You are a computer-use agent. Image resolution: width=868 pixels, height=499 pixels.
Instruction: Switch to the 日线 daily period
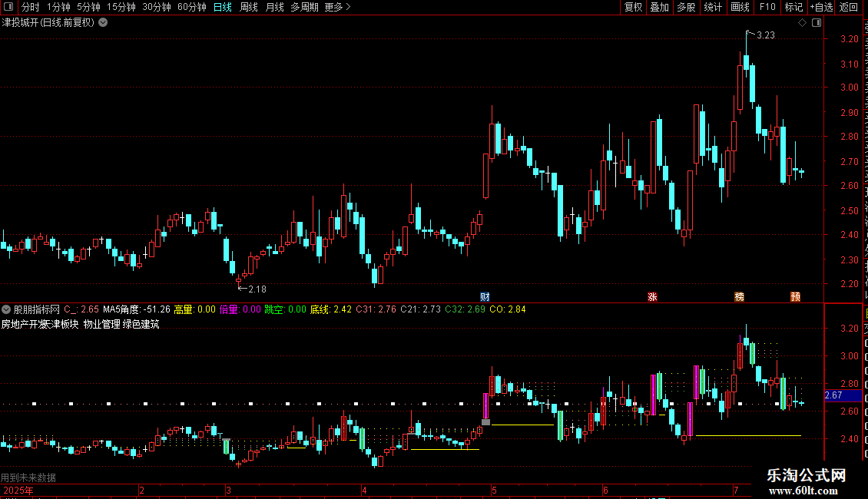click(x=223, y=7)
